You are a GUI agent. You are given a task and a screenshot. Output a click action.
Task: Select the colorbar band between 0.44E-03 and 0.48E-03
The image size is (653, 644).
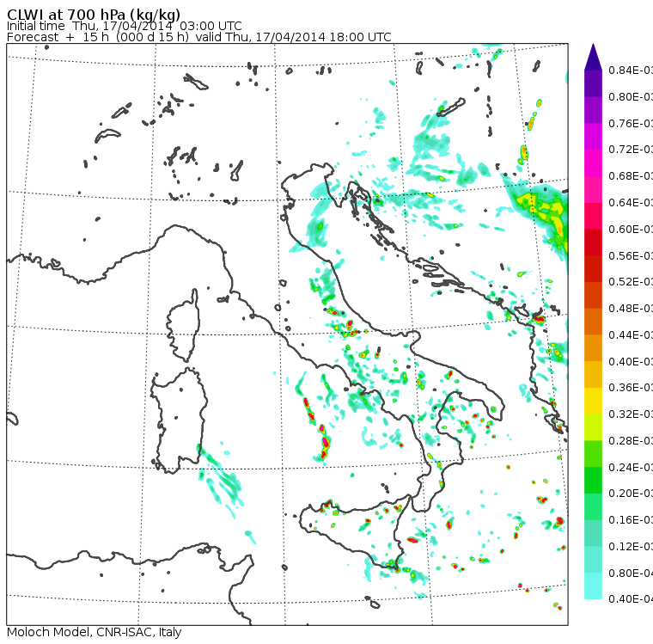coord(593,322)
